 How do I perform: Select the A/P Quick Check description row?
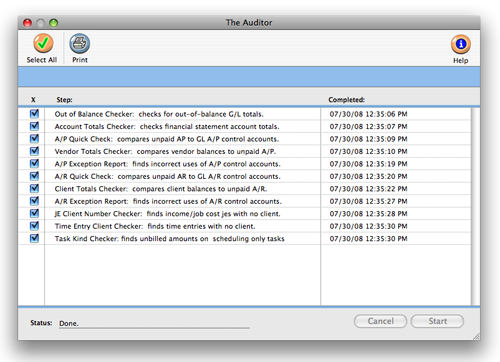click(x=167, y=139)
